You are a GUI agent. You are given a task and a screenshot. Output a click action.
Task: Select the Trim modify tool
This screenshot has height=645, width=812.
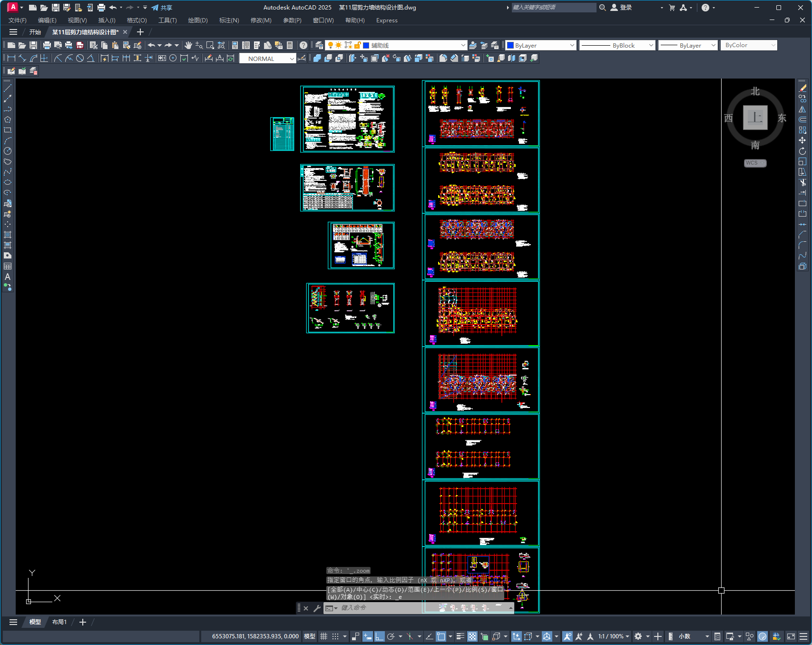(802, 182)
